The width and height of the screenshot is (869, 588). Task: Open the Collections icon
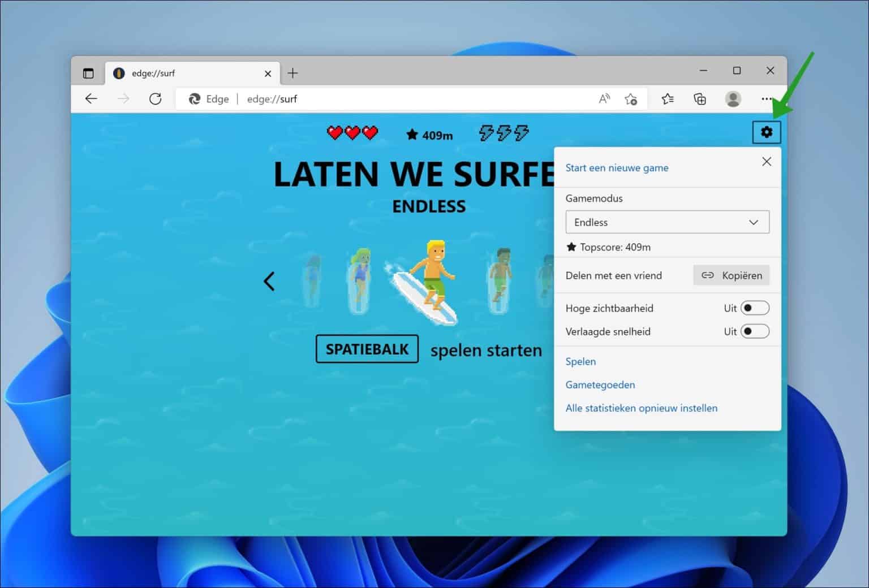[700, 98]
